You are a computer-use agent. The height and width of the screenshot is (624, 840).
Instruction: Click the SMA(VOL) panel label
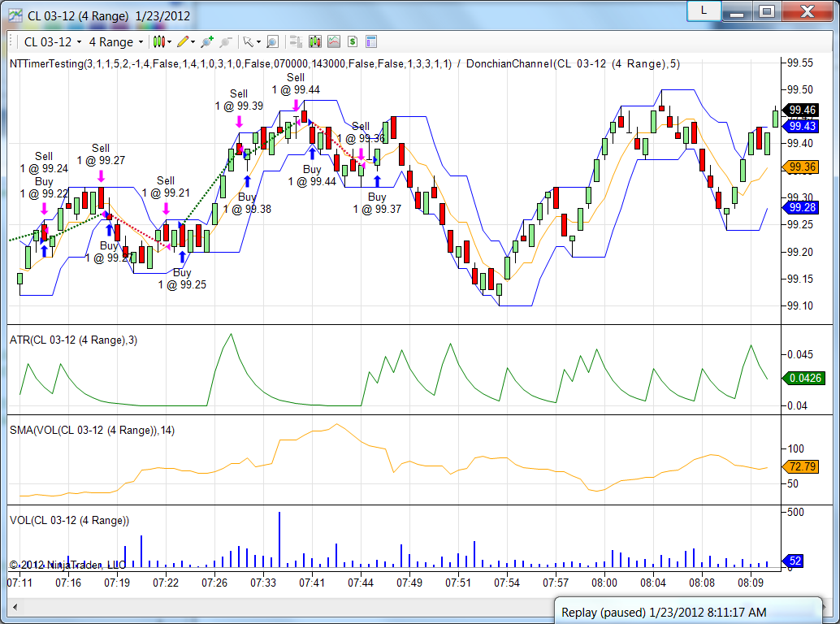coord(92,430)
